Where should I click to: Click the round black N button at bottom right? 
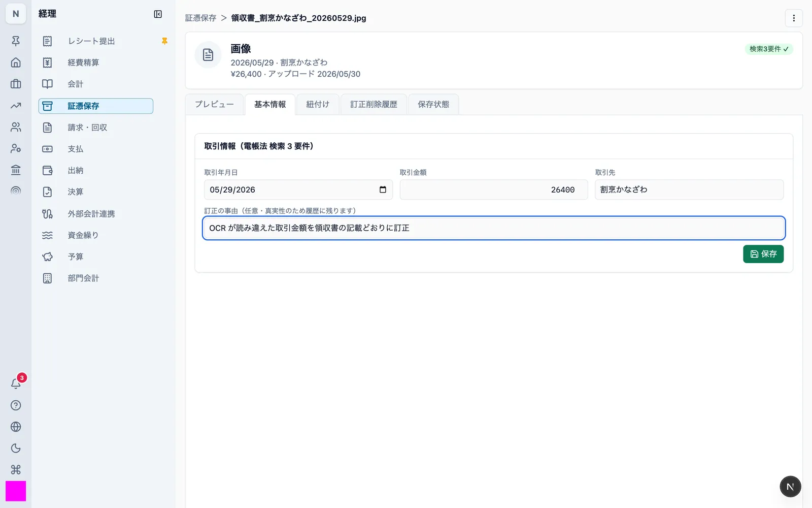pos(790,487)
